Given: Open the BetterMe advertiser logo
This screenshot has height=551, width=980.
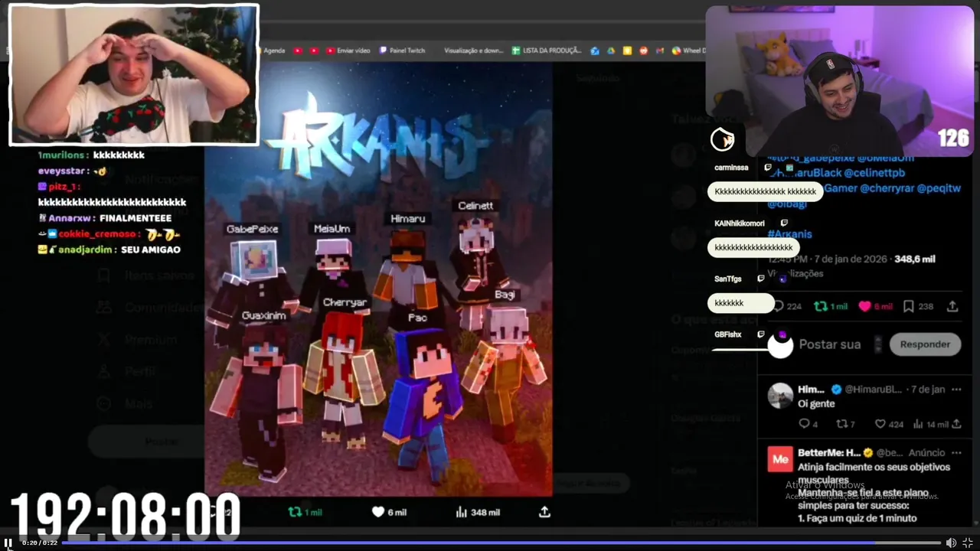Looking at the screenshot, I should (781, 459).
